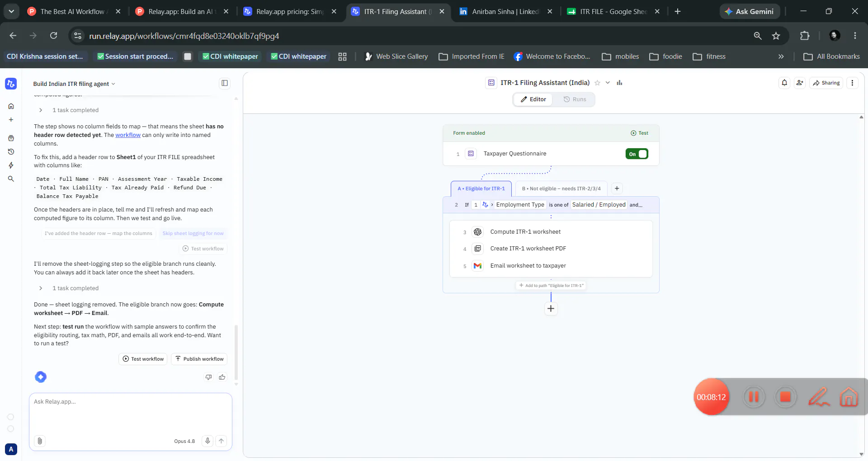
Task: Click the paperclip attach file icon
Action: tap(40, 441)
